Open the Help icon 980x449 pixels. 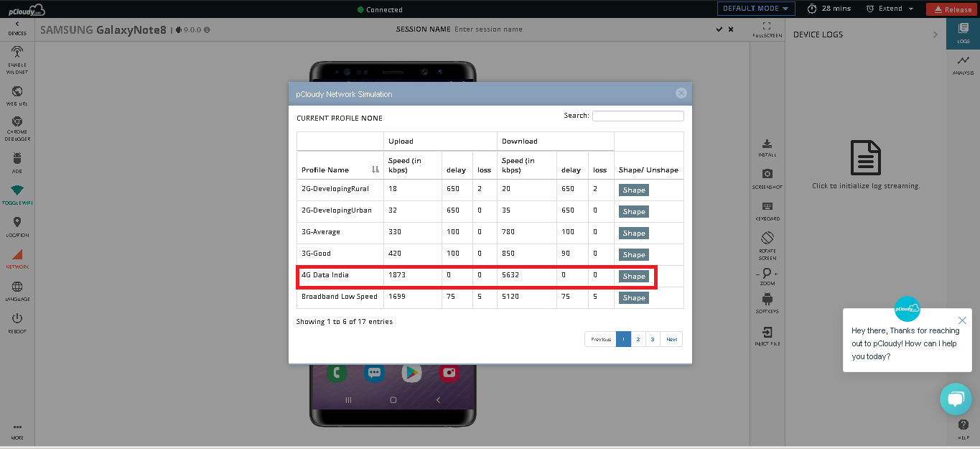(x=963, y=429)
